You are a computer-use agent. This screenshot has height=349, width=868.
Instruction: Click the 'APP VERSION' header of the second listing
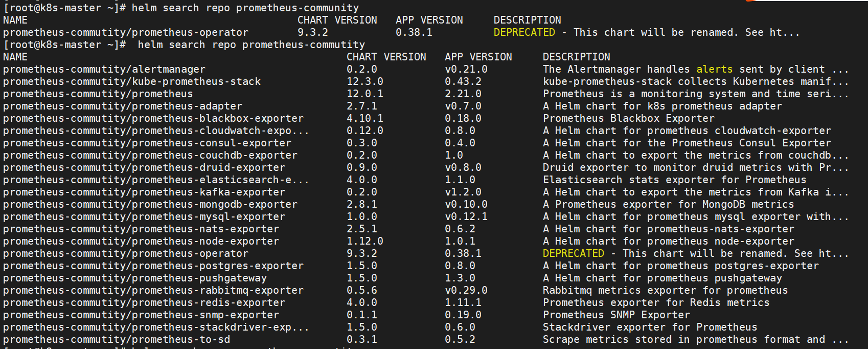point(478,57)
